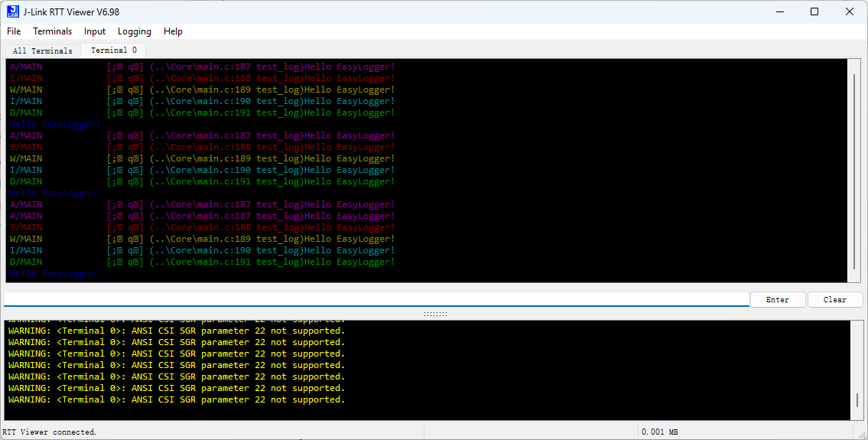Click the dotted splitter handle above the log panel

click(434, 314)
